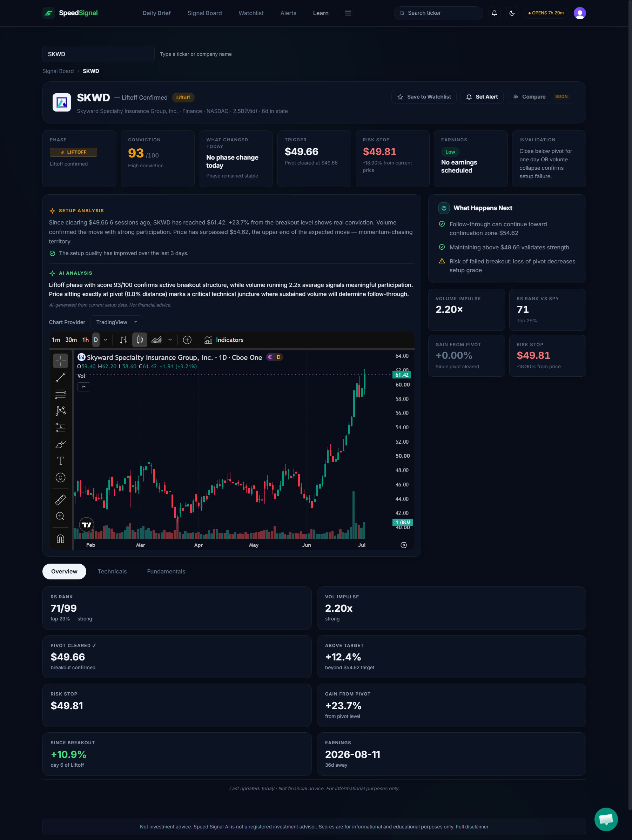The width and height of the screenshot is (632, 840).
Task: Open the Learn nav item
Action: coord(321,13)
